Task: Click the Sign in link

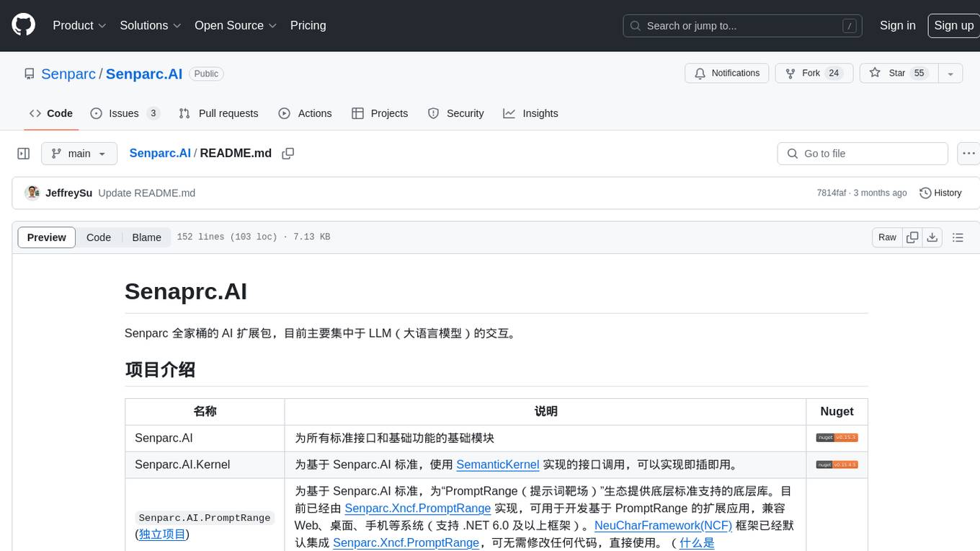Action: tap(897, 25)
